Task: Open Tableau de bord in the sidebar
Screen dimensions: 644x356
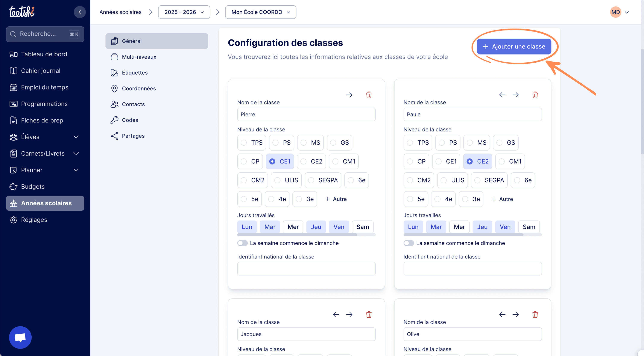Action: (x=45, y=54)
